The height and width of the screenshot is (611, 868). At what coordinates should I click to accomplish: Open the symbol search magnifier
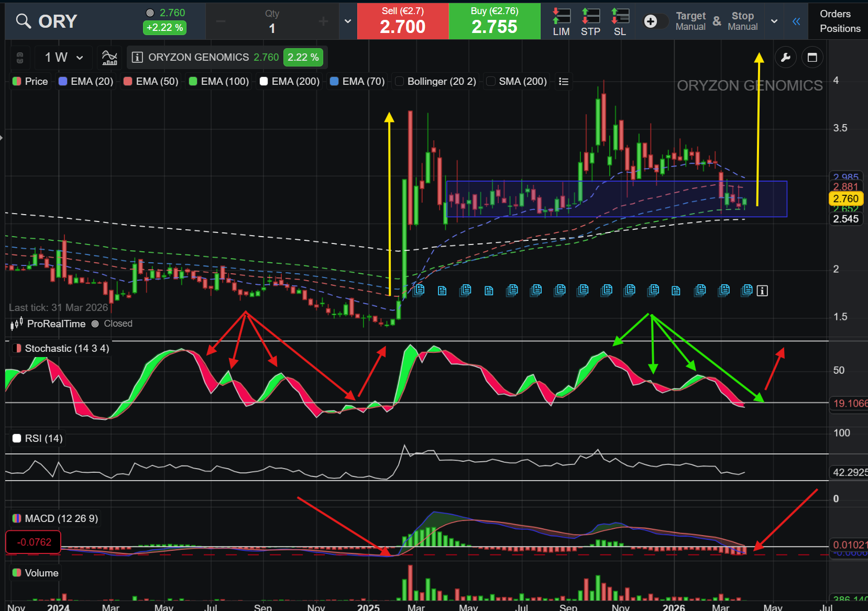(23, 21)
